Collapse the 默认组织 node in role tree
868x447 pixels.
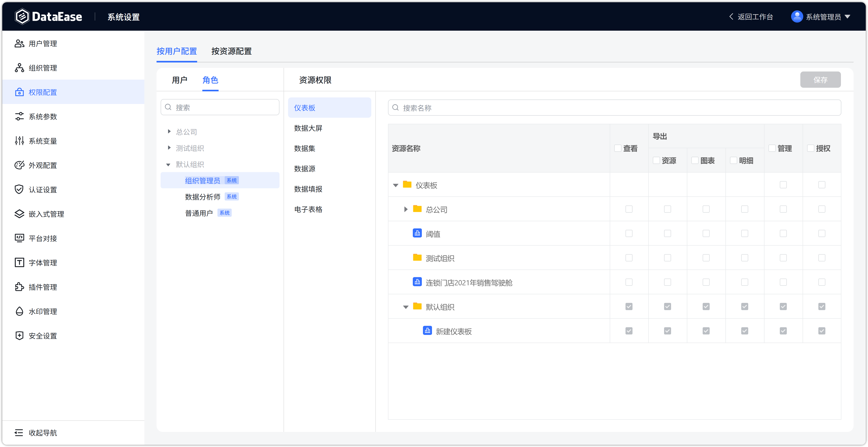[168, 164]
